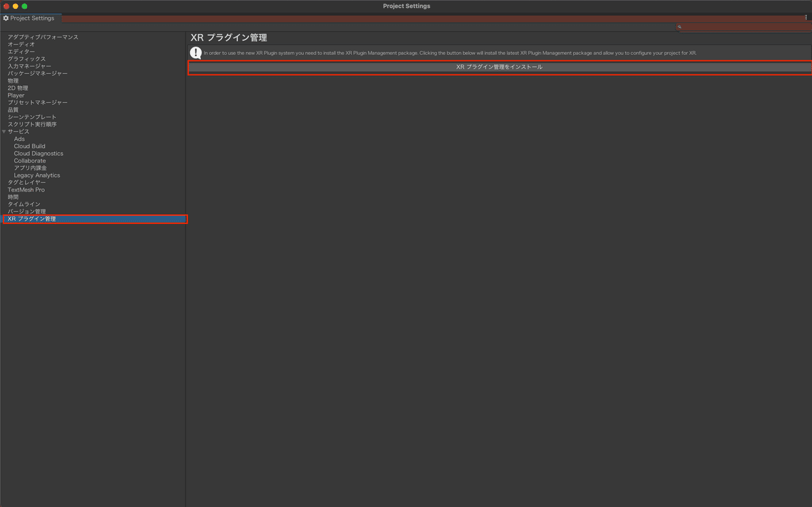Select the サービス category label
The image size is (812, 507).
click(18, 131)
